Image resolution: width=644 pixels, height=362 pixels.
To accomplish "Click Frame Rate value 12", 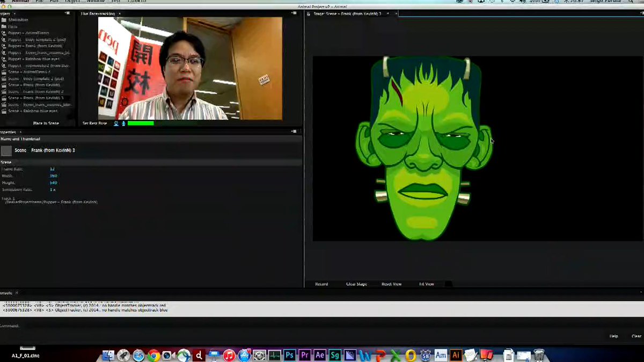I will 52,169.
